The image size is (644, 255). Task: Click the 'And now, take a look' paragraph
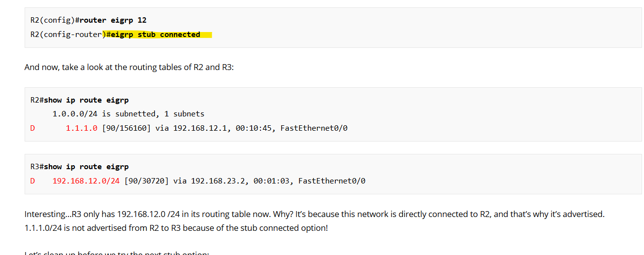point(129,67)
